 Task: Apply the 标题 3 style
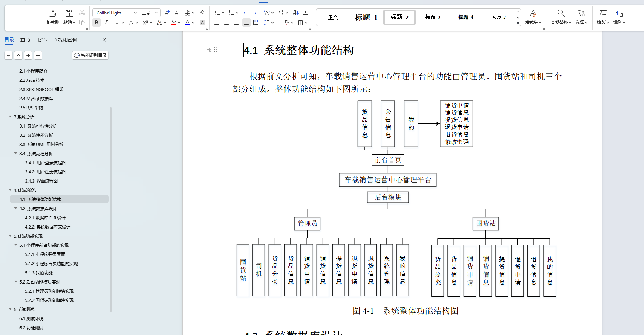(x=433, y=17)
